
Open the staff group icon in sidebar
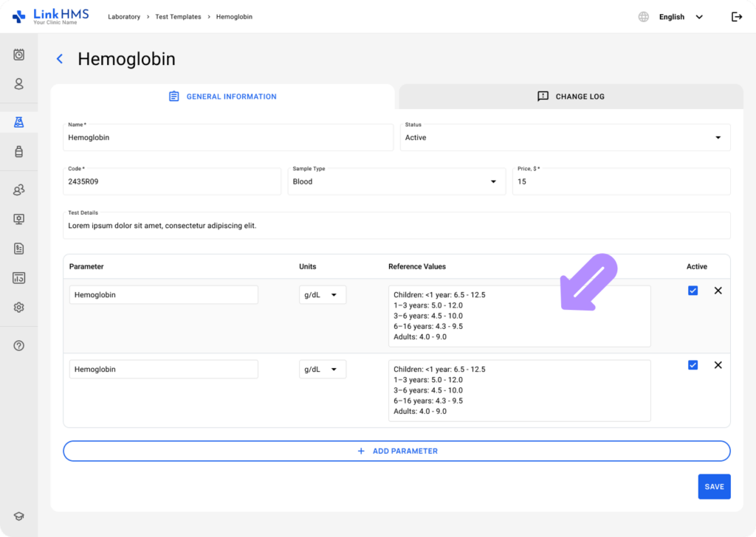(x=18, y=190)
